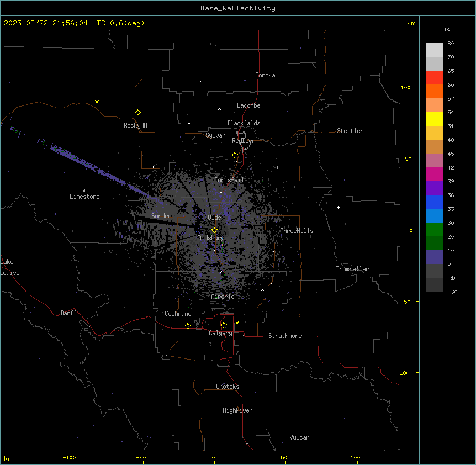Select the Lake Louise label
This screenshot has height=465, width=476.
pyautogui.click(x=10, y=267)
